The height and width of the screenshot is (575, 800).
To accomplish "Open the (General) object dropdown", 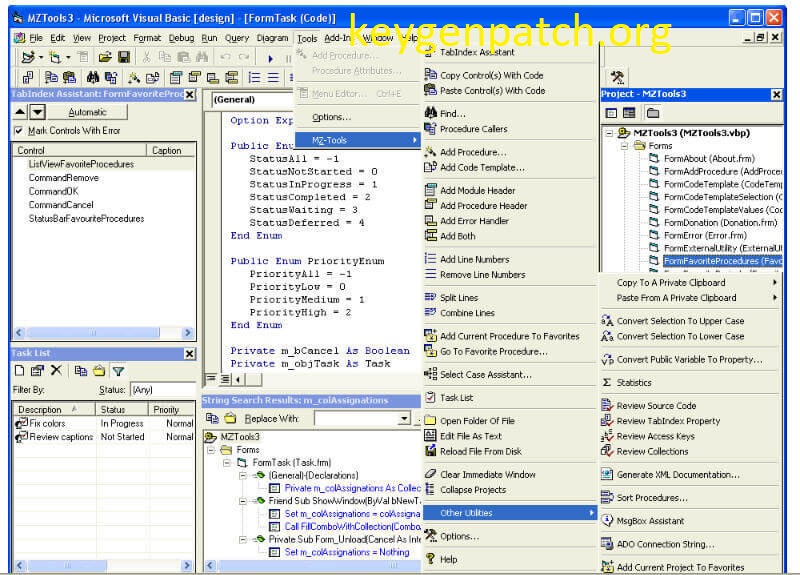I will point(253,99).
